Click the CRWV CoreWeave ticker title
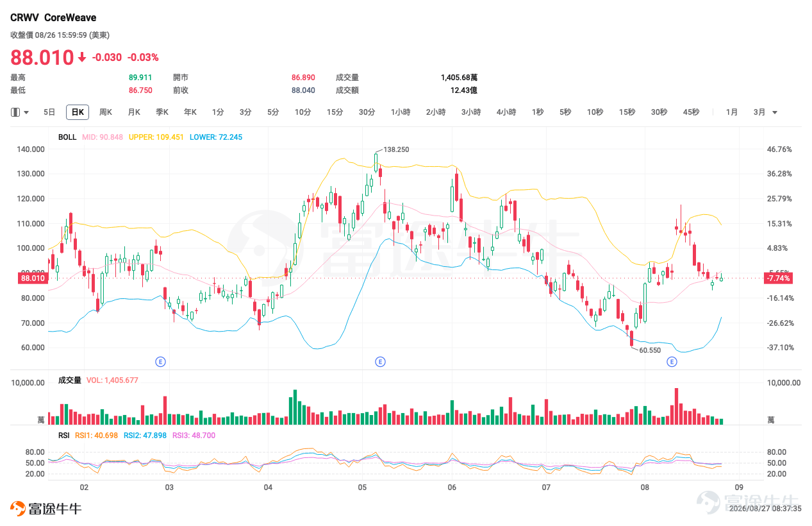812x526 pixels. 53,18
